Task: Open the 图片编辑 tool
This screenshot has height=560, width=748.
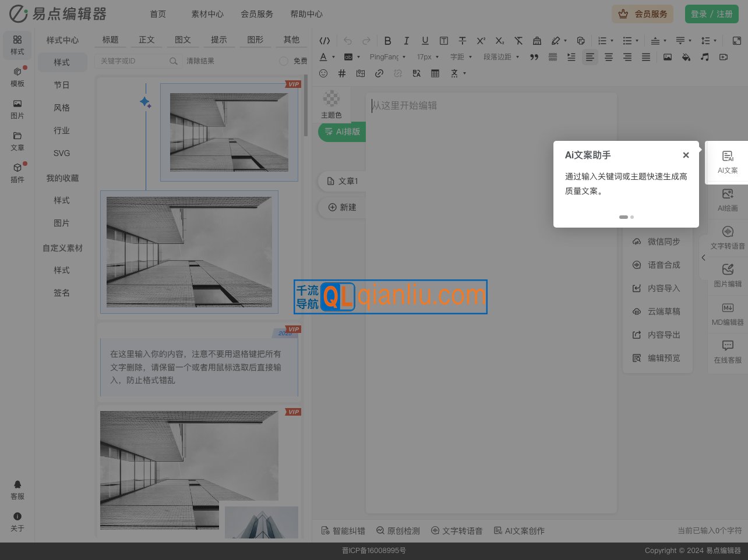Action: [728, 275]
